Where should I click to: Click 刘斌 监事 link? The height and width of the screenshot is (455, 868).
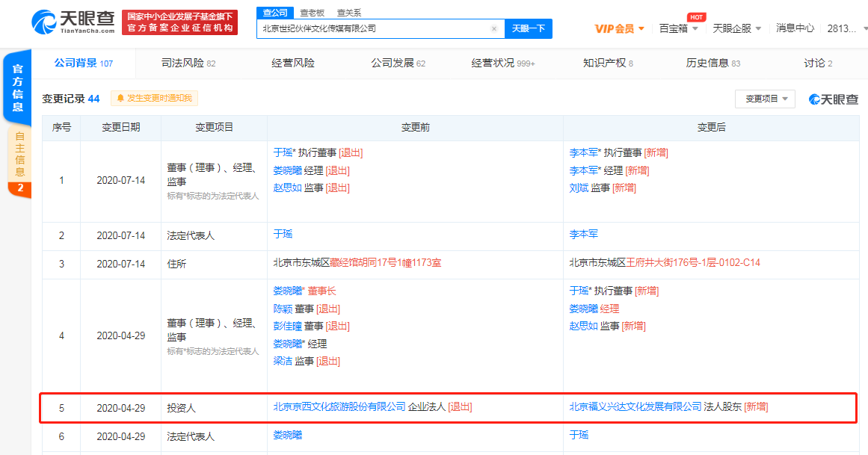tap(579, 188)
